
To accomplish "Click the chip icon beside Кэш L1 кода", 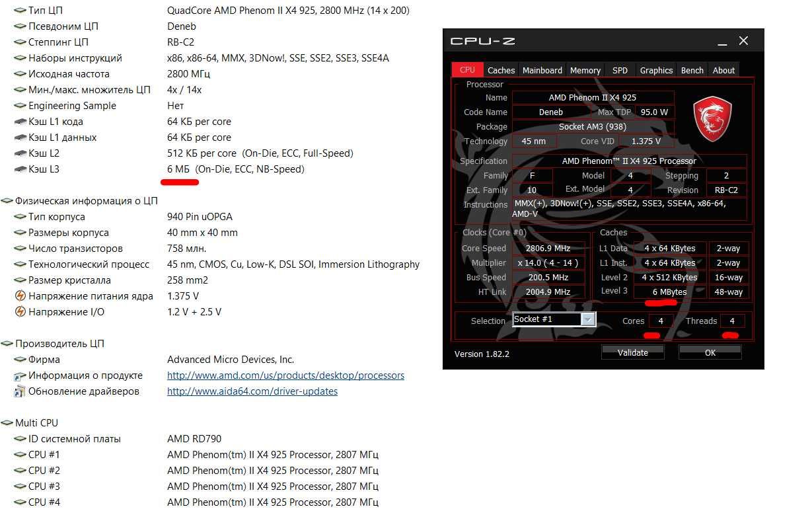I will click(20, 122).
